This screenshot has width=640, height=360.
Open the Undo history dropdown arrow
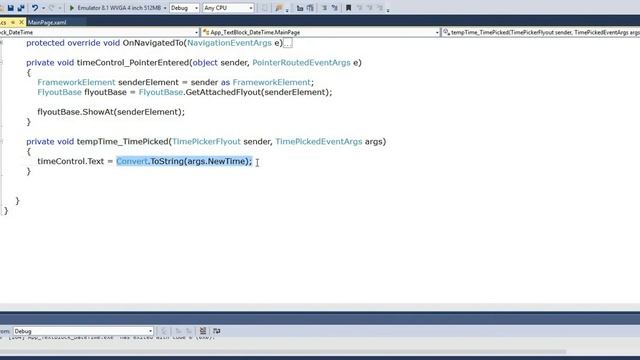point(43,8)
